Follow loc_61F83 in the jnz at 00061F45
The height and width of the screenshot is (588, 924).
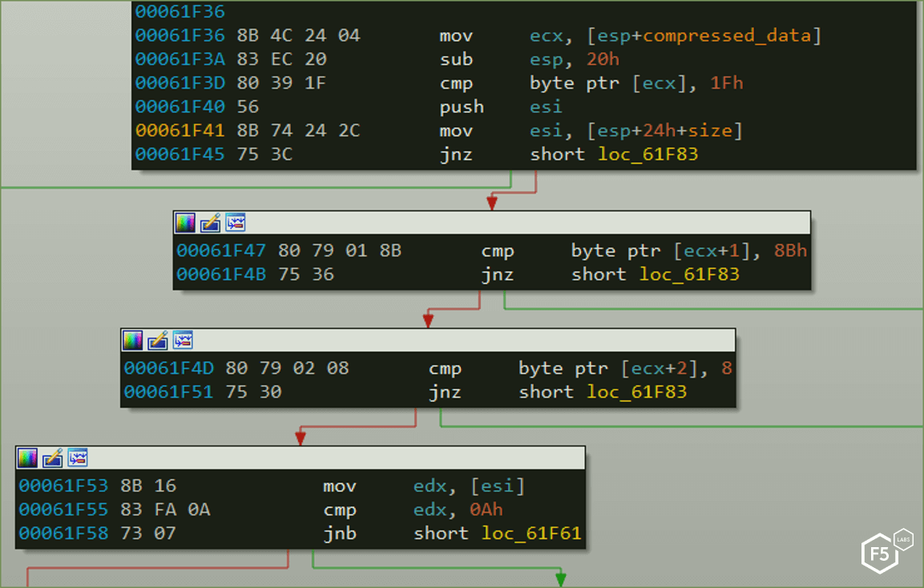(x=648, y=154)
